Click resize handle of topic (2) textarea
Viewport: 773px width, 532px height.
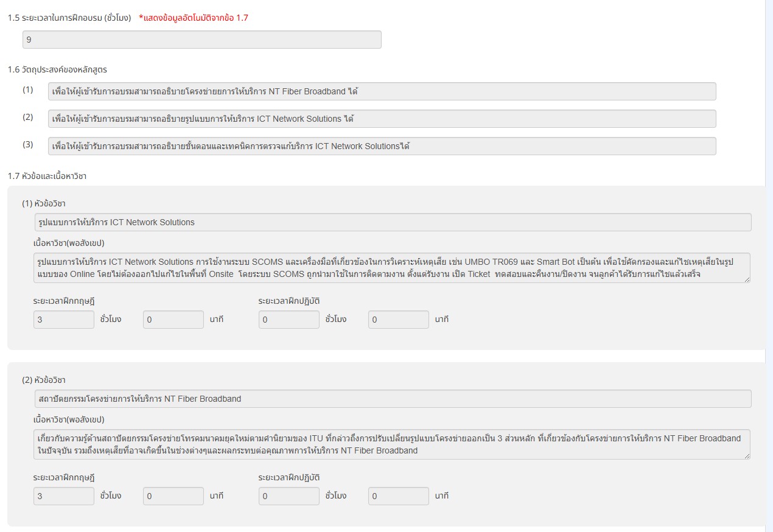point(747,456)
